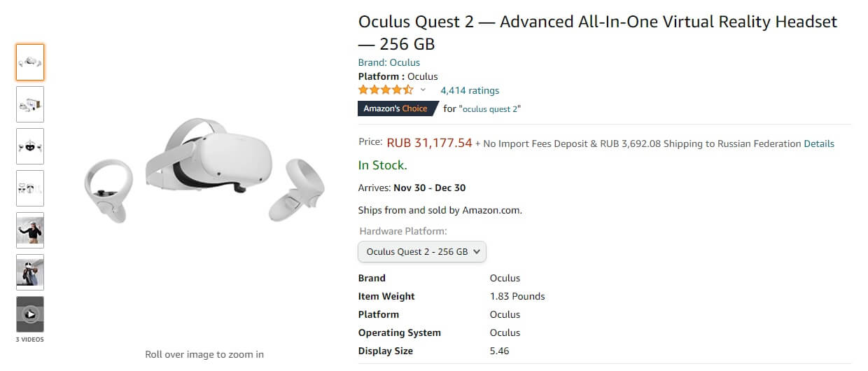Screen dimensions: 868x371
Task: View the sixth thumbnail of person wearing headset
Action: tap(30, 272)
